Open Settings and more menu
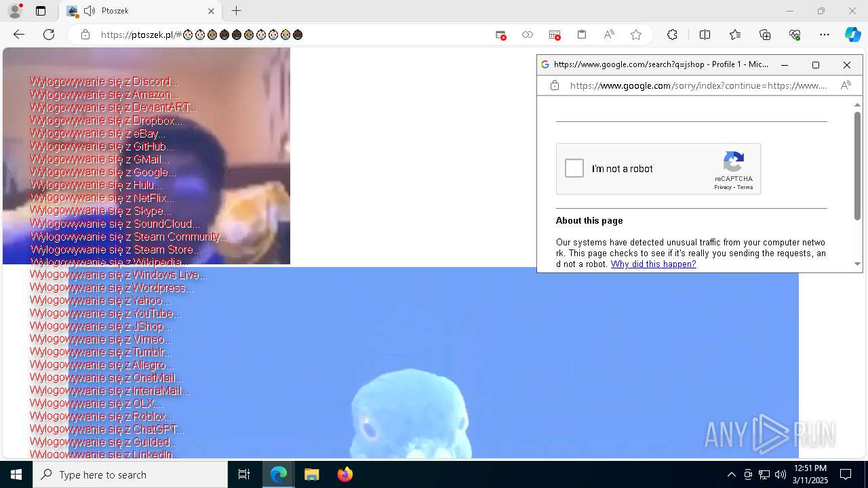Screen dimensions: 868x488 [x=825, y=35]
